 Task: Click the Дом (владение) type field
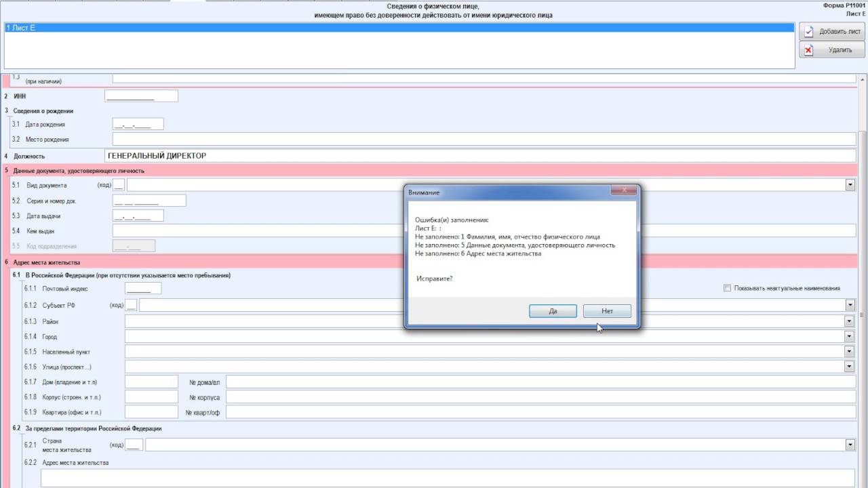pyautogui.click(x=151, y=382)
